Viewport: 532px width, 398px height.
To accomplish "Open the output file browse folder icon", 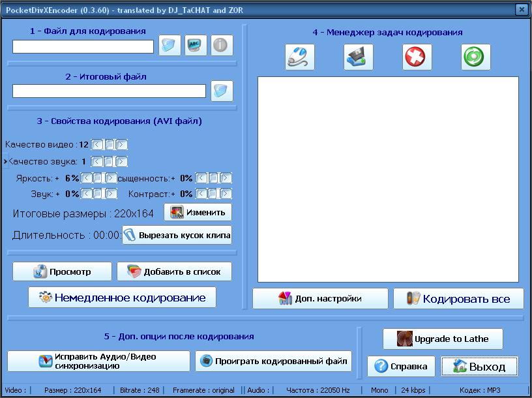I will pyautogui.click(x=222, y=91).
